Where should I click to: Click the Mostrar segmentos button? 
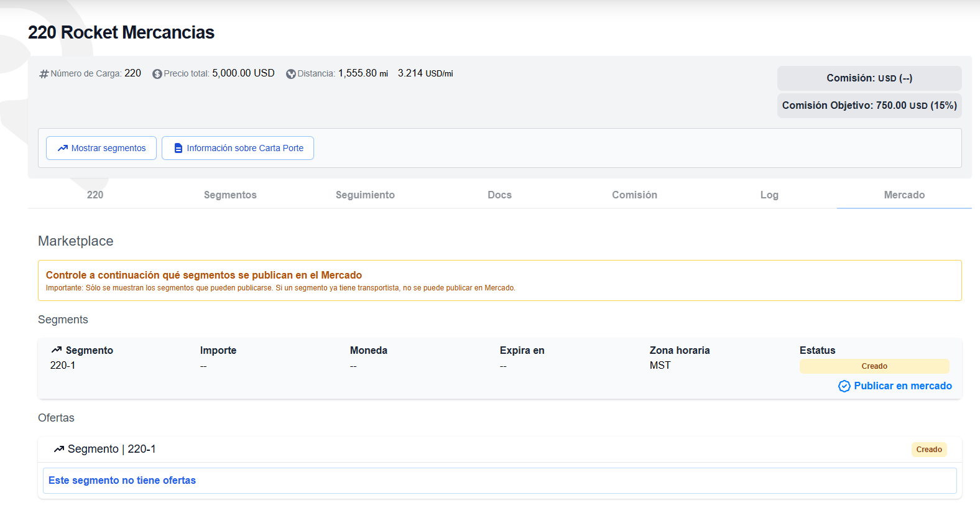coord(101,148)
